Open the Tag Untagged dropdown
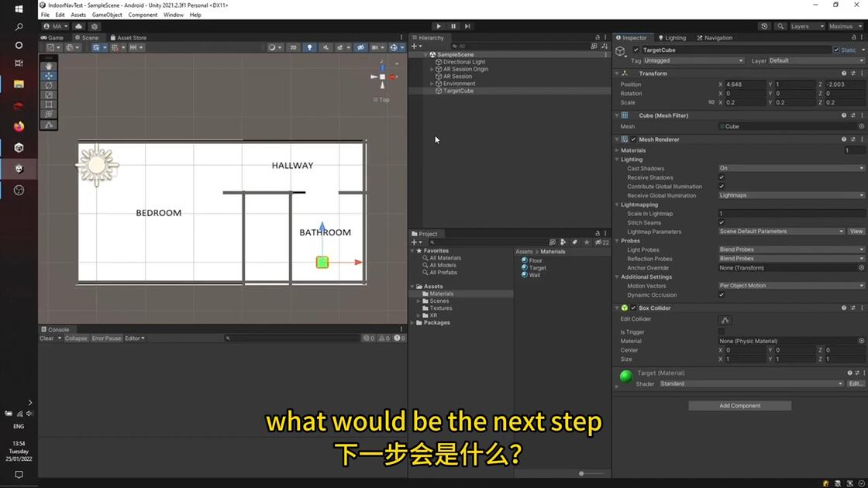868x488 pixels. click(x=693, y=60)
